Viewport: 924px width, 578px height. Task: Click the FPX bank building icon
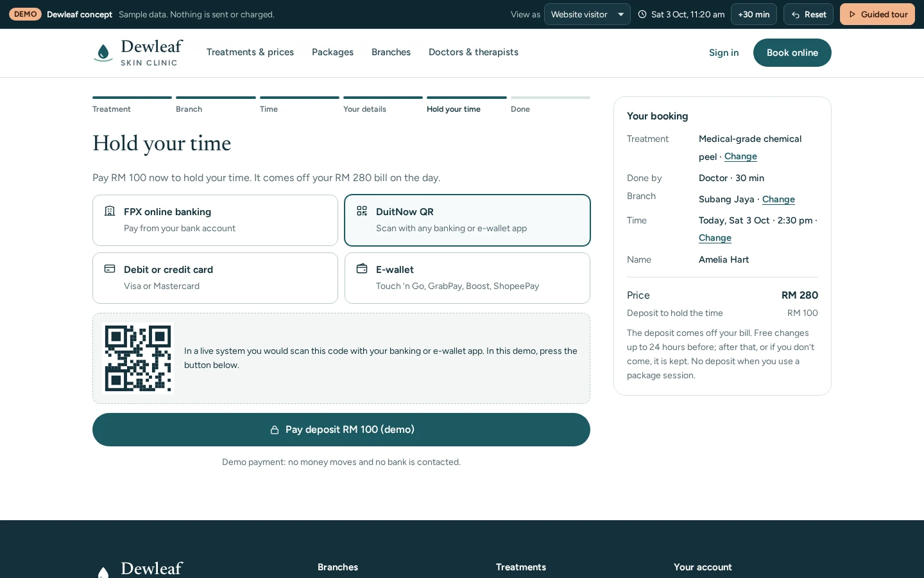click(x=110, y=211)
